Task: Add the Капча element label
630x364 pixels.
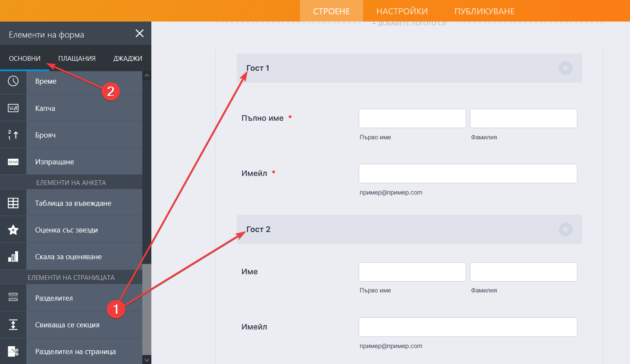Action: click(45, 108)
